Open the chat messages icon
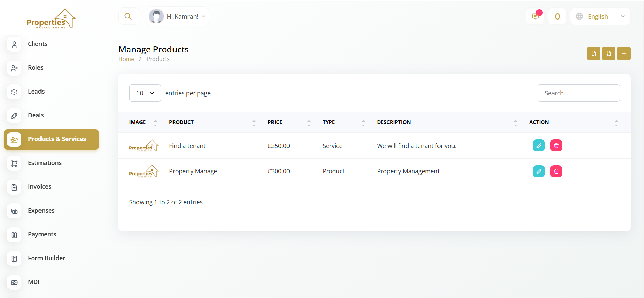 (535, 16)
